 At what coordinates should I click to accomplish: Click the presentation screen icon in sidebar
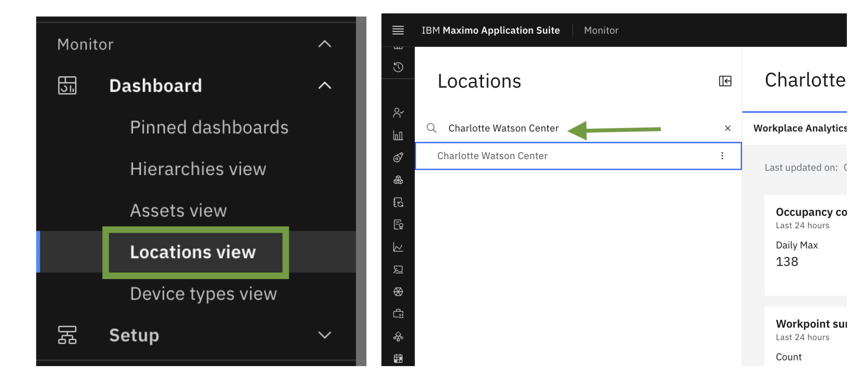coord(398,269)
